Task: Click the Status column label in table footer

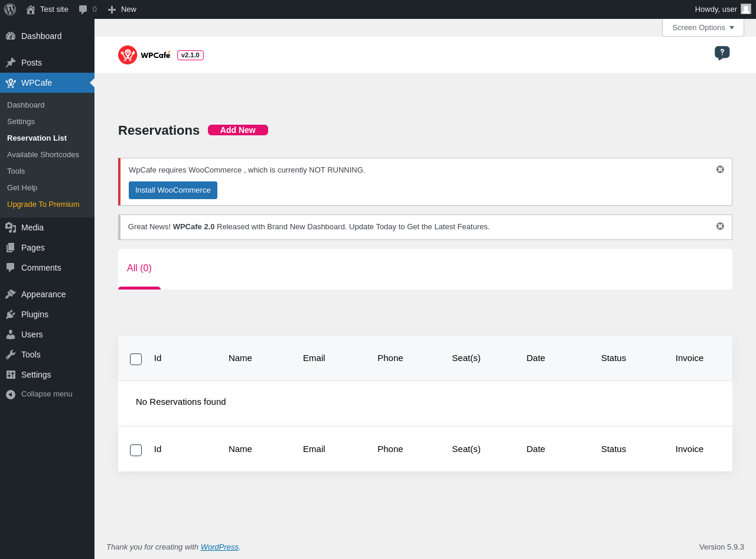Action: pos(614,449)
